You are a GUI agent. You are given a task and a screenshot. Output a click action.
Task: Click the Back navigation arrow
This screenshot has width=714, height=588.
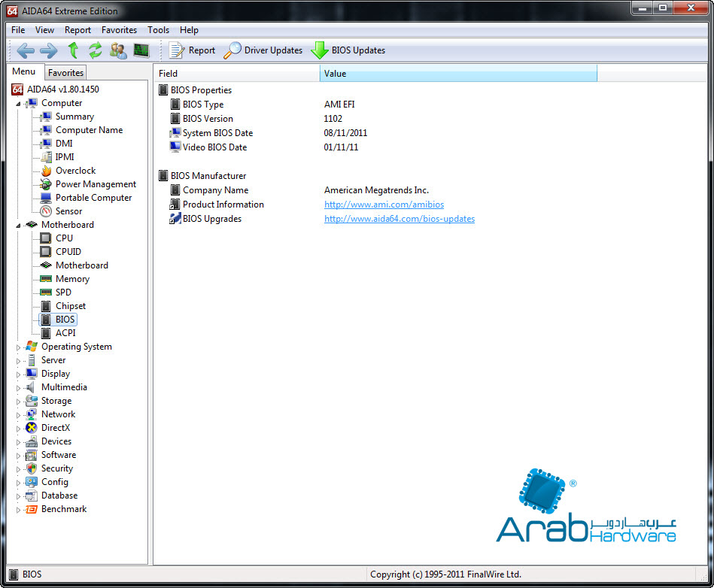pyautogui.click(x=26, y=50)
